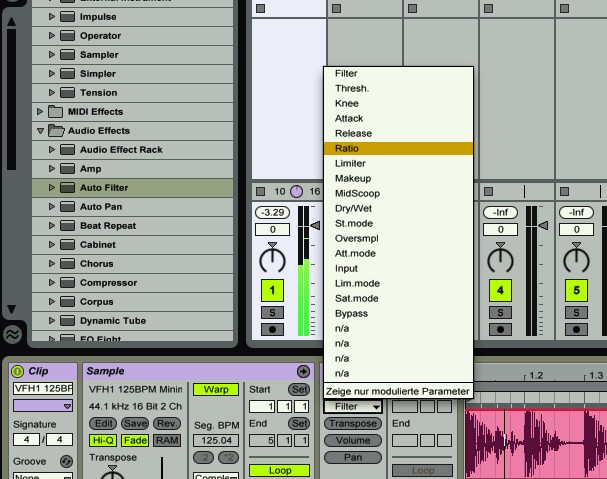Click the Tension device folder icon
Viewport: 607px width, 479px height.
67,93
